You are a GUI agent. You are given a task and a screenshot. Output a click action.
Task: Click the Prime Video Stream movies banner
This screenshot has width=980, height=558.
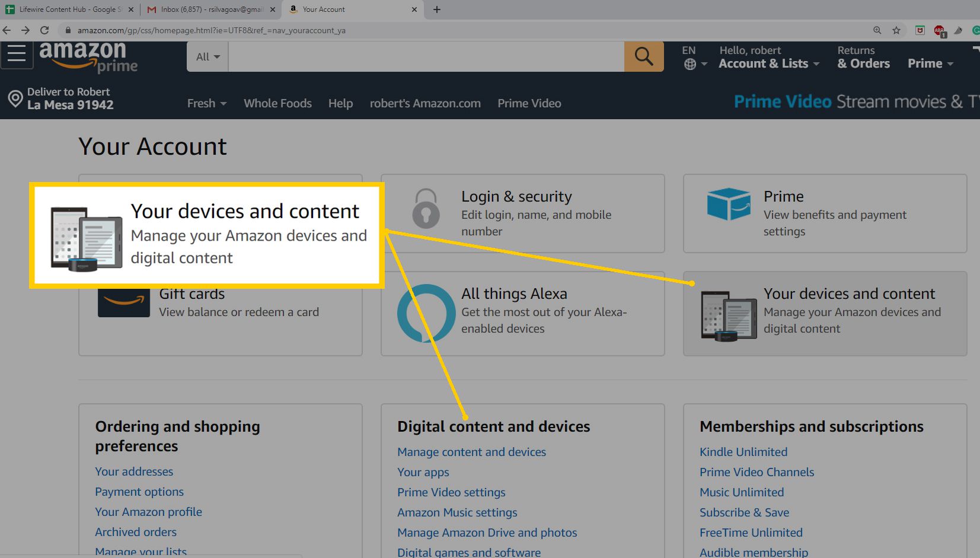[856, 101]
